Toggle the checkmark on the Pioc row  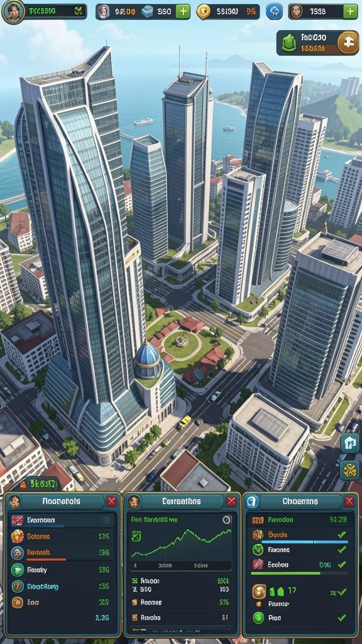click(341, 618)
